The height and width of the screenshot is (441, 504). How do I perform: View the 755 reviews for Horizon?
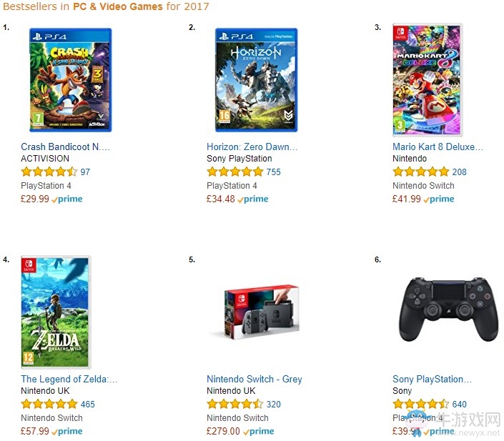pos(274,172)
